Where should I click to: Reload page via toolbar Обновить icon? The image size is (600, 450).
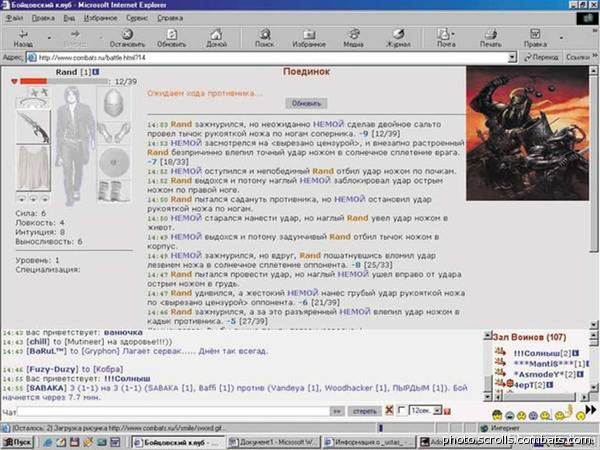171,38
